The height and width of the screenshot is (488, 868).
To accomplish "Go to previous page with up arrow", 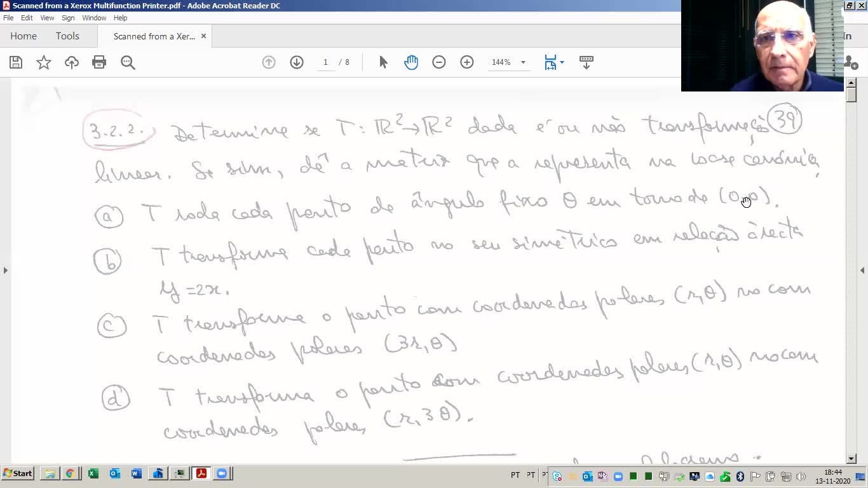I will pos(269,62).
